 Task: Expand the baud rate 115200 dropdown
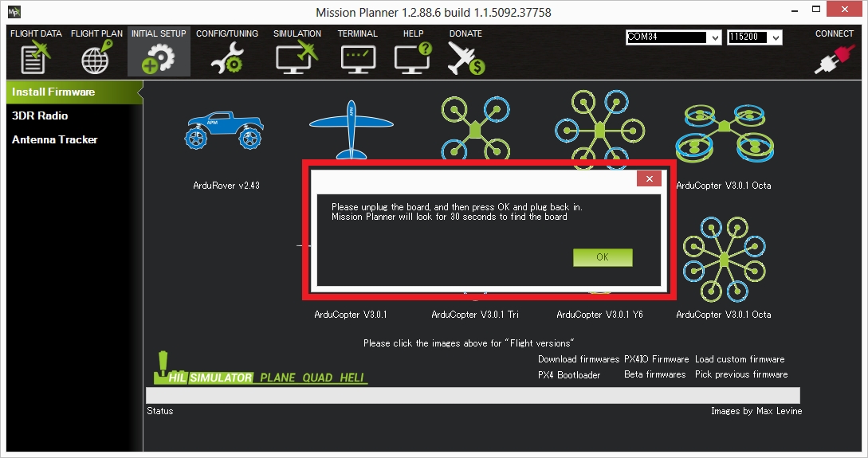pyautogui.click(x=776, y=37)
